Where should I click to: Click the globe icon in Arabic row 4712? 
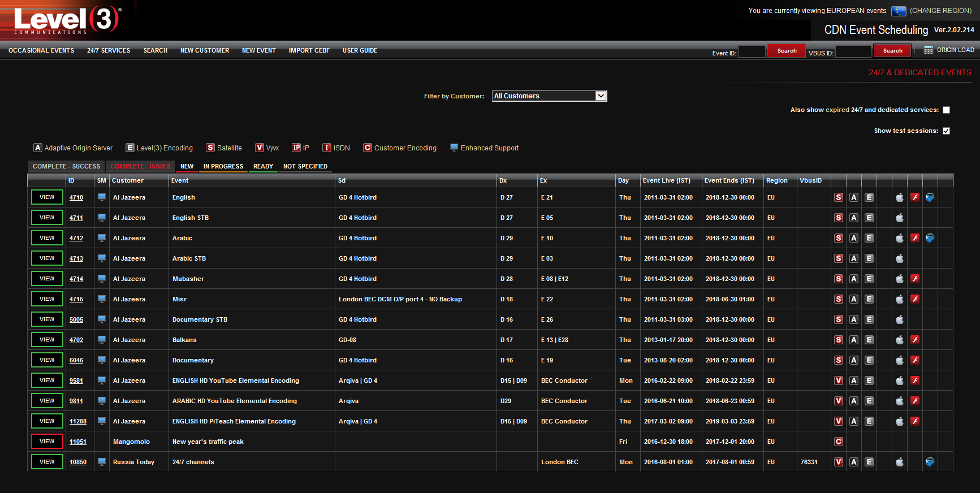click(x=930, y=238)
